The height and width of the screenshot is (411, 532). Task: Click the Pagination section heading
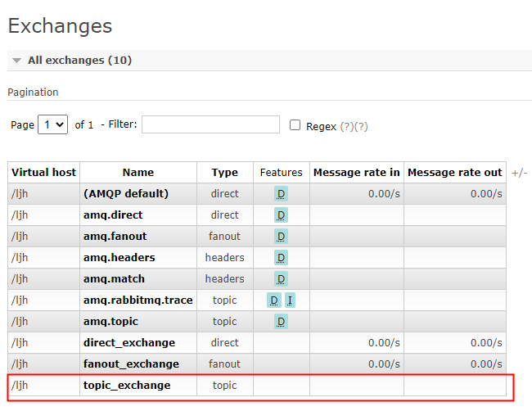pyautogui.click(x=33, y=93)
